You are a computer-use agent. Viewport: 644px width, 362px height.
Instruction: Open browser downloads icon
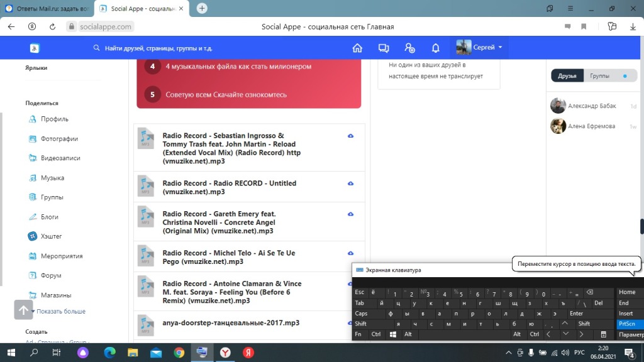(x=633, y=26)
